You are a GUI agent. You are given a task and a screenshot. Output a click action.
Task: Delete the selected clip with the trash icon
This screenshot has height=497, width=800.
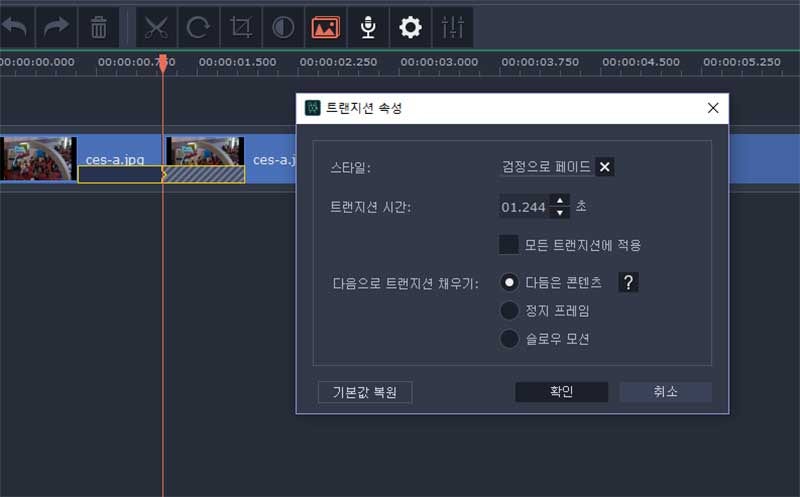pyautogui.click(x=98, y=27)
